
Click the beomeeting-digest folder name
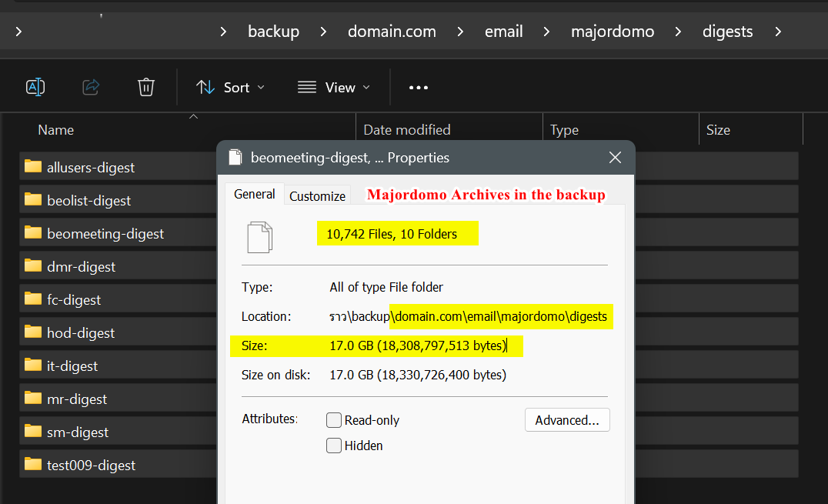coord(105,233)
